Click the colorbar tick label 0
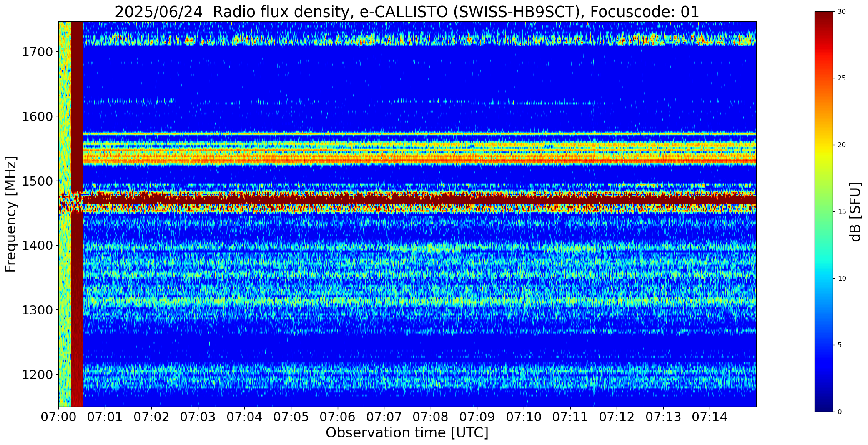Image resolution: width=868 pixels, height=445 pixels. click(x=840, y=412)
